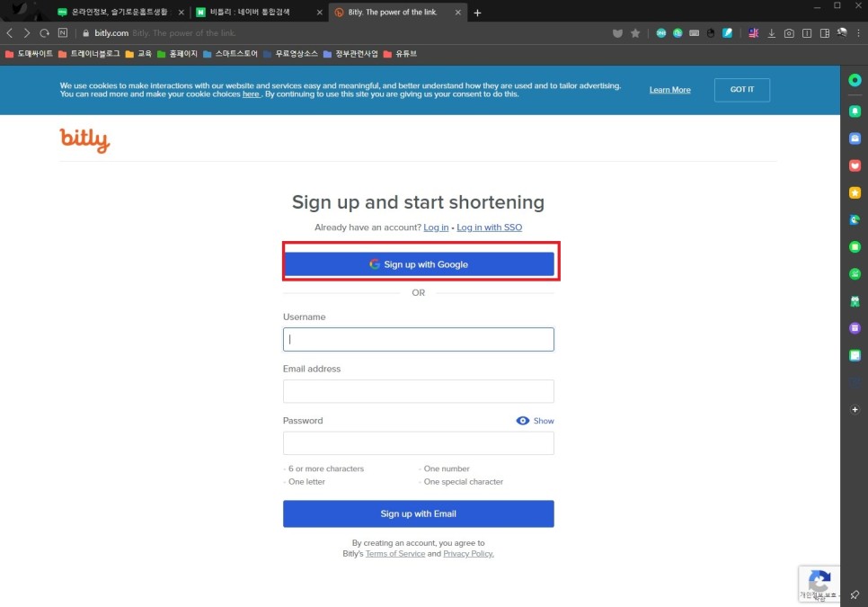Viewport: 868px width, 607px height.
Task: Switch to the first green-icon tab
Action: (119, 13)
